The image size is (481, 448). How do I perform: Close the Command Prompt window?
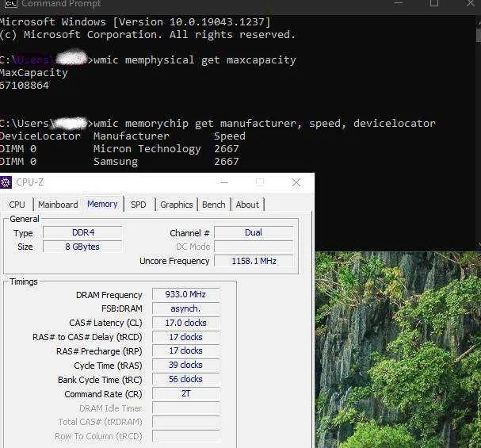click(471, 3)
